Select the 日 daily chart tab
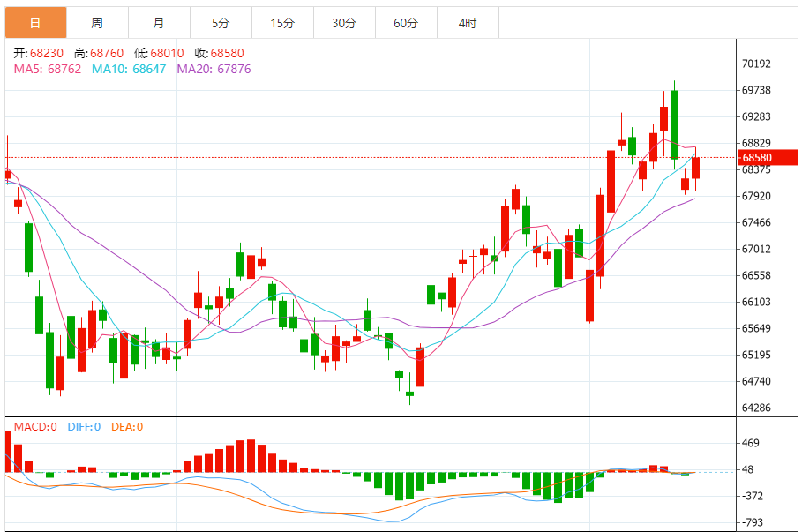Screen dimensions: 802x532 coord(36,23)
